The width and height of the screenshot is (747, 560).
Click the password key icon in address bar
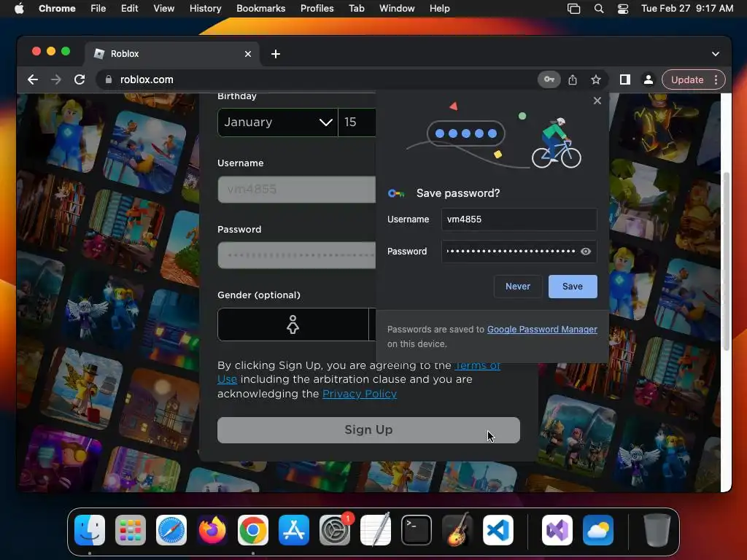(x=549, y=79)
